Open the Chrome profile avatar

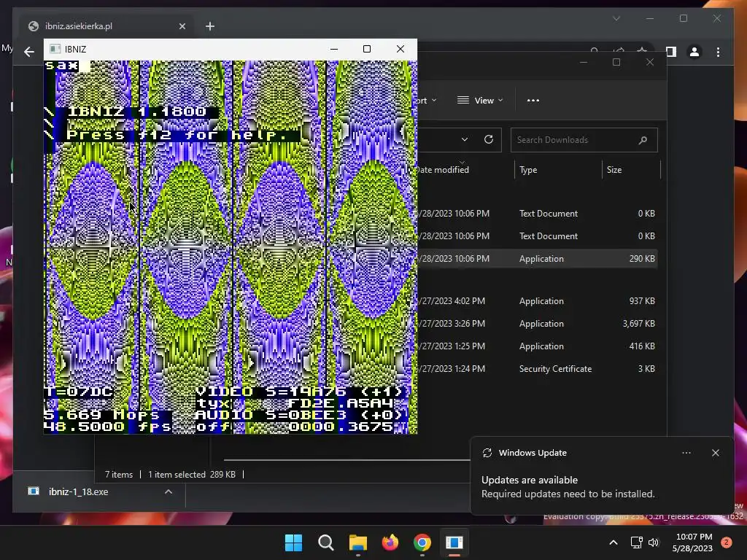[694, 52]
